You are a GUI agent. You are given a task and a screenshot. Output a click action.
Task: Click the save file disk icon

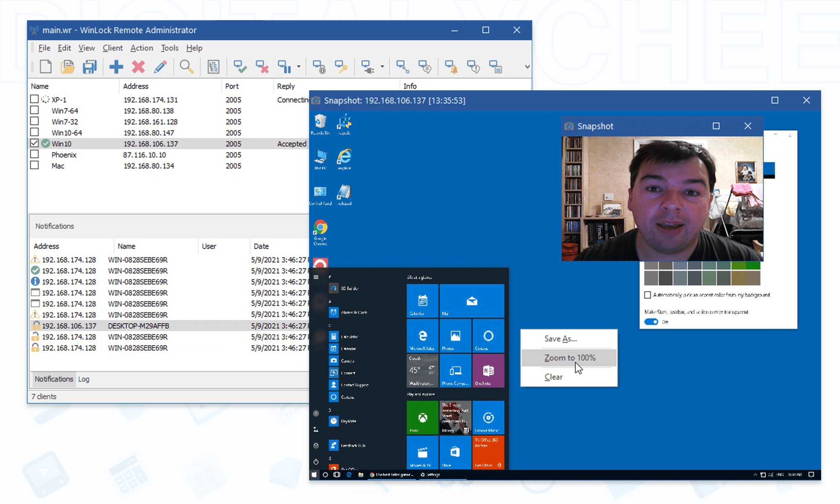point(89,67)
